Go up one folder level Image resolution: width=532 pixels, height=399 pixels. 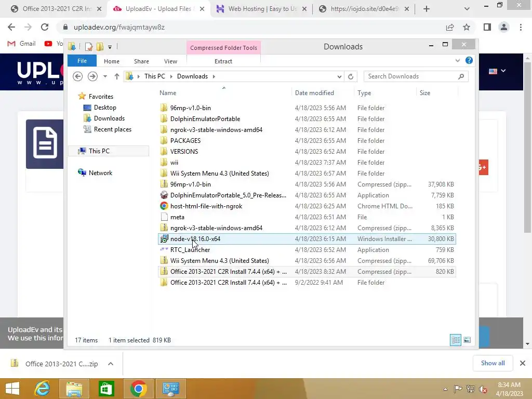117,76
